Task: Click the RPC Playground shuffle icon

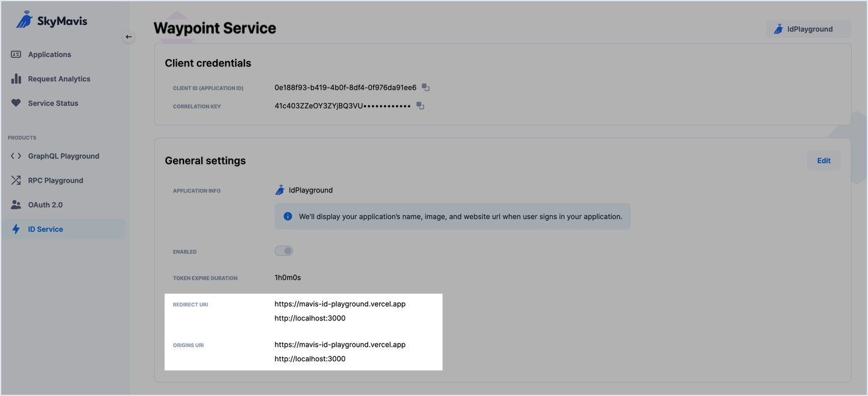Action: 16,180
